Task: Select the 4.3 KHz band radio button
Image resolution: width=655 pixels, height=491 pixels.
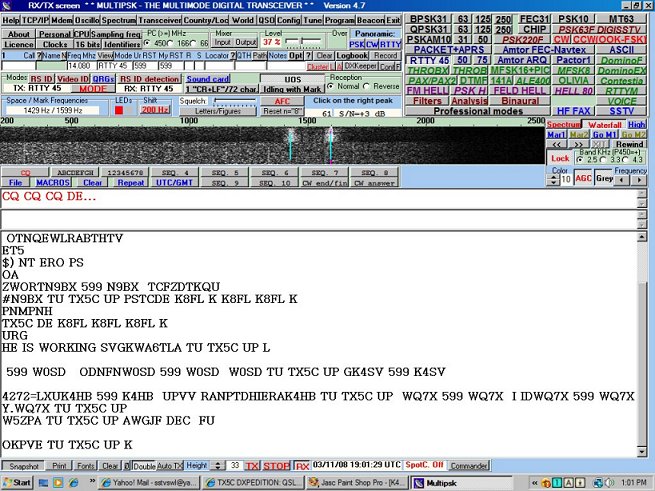Action: (x=625, y=160)
